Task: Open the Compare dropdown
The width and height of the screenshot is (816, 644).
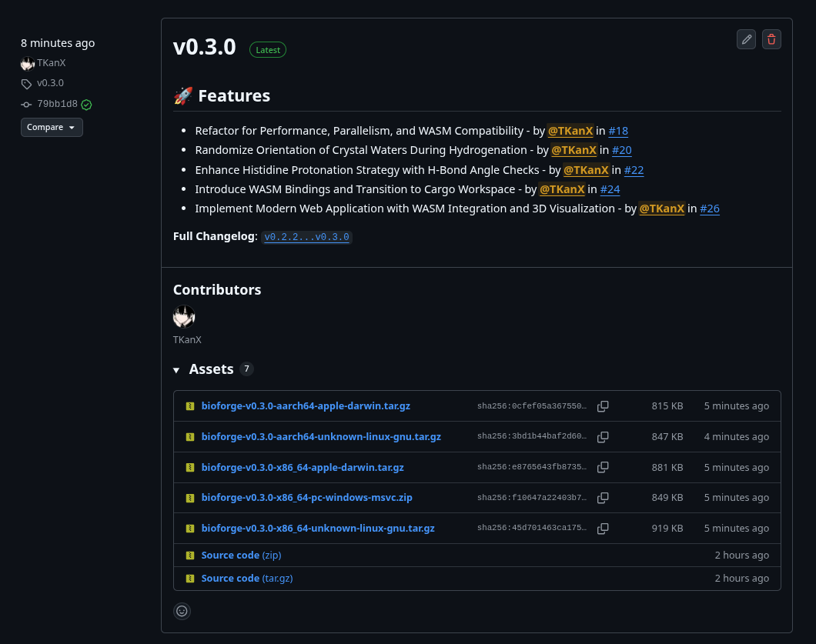Action: point(52,128)
